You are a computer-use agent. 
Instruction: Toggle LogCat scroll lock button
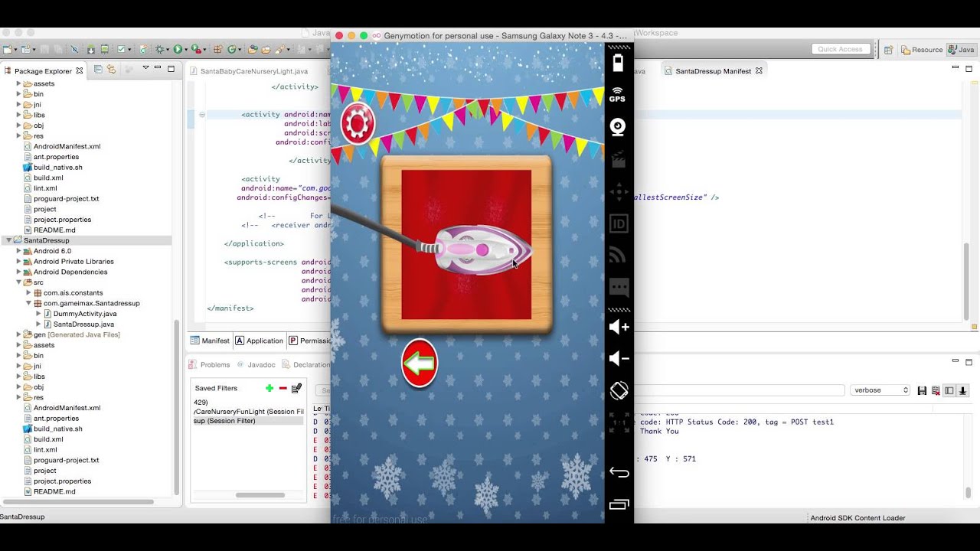[963, 390]
